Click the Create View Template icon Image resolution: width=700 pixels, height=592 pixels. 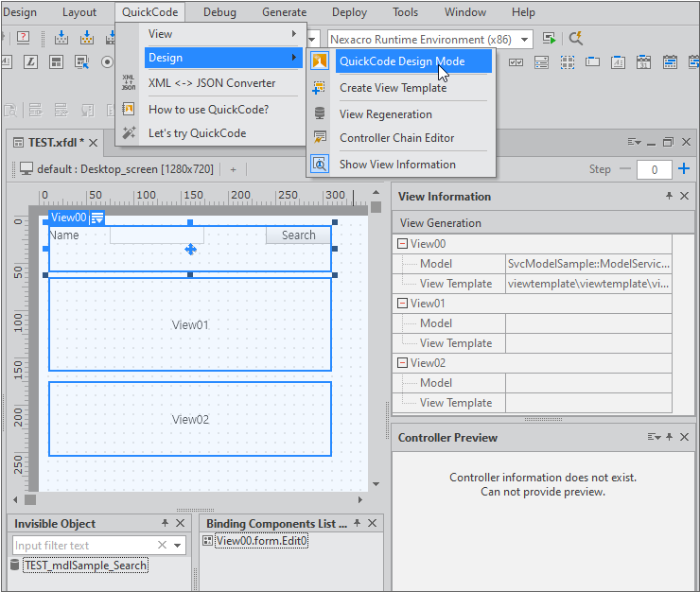(320, 88)
